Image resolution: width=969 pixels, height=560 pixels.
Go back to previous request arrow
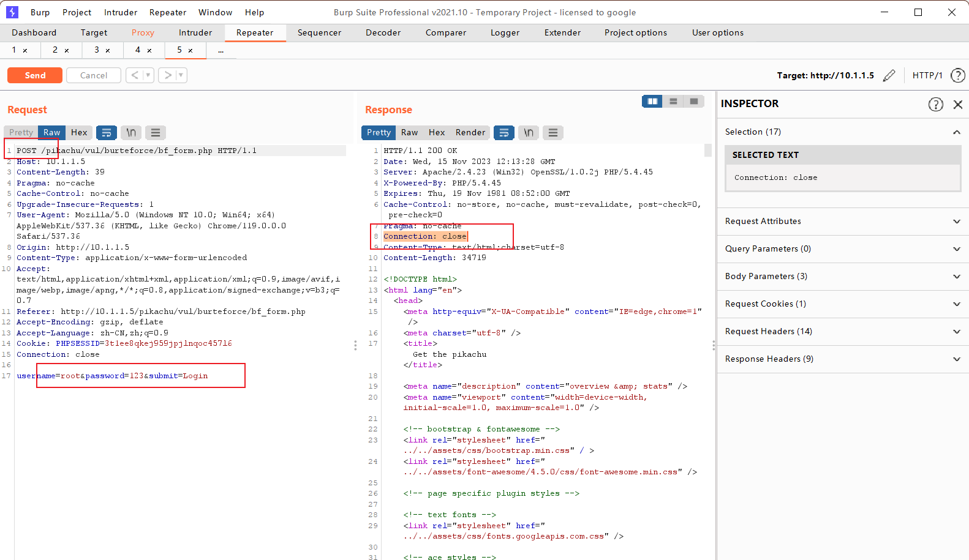135,75
